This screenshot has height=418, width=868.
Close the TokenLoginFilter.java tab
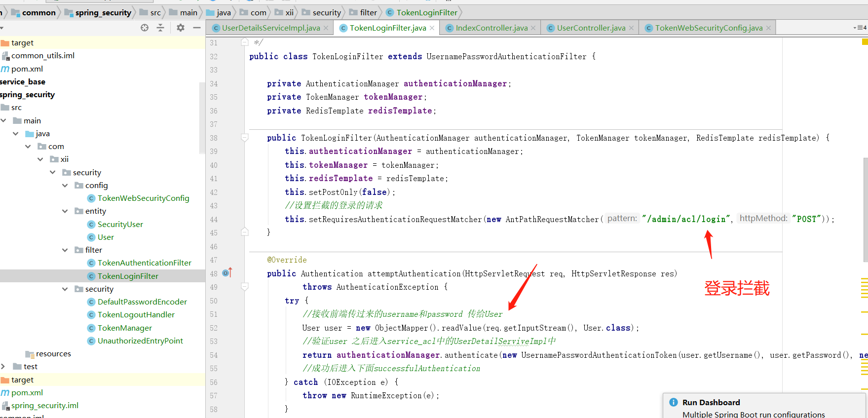(432, 28)
